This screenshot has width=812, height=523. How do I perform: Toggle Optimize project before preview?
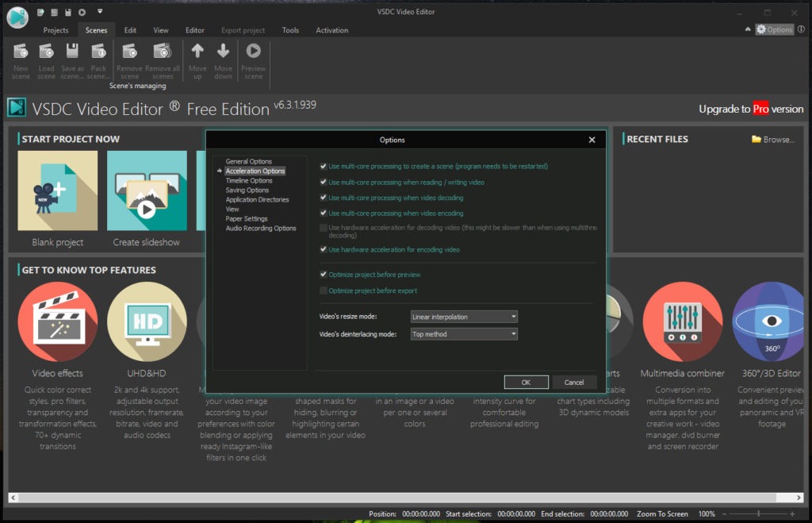click(324, 275)
